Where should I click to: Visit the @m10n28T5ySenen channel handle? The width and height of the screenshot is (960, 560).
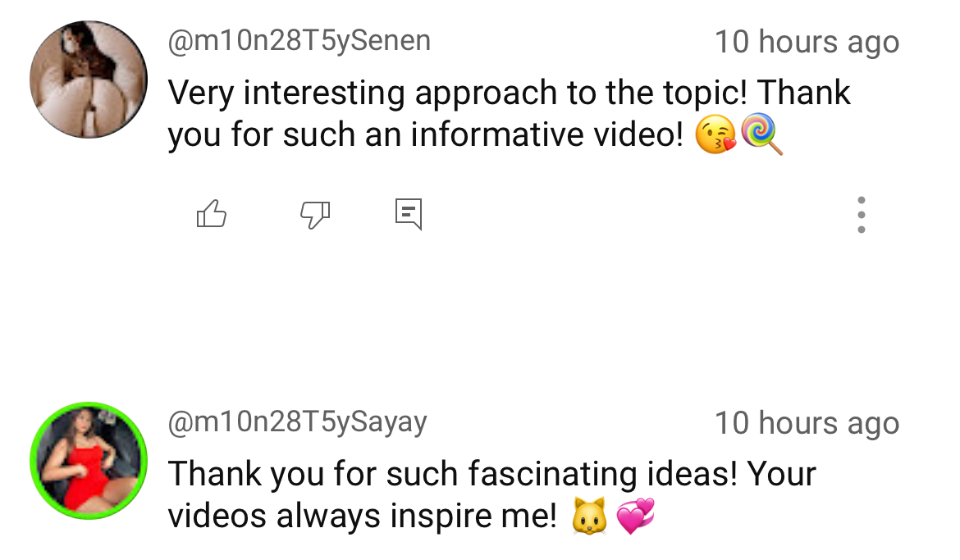coord(299,42)
